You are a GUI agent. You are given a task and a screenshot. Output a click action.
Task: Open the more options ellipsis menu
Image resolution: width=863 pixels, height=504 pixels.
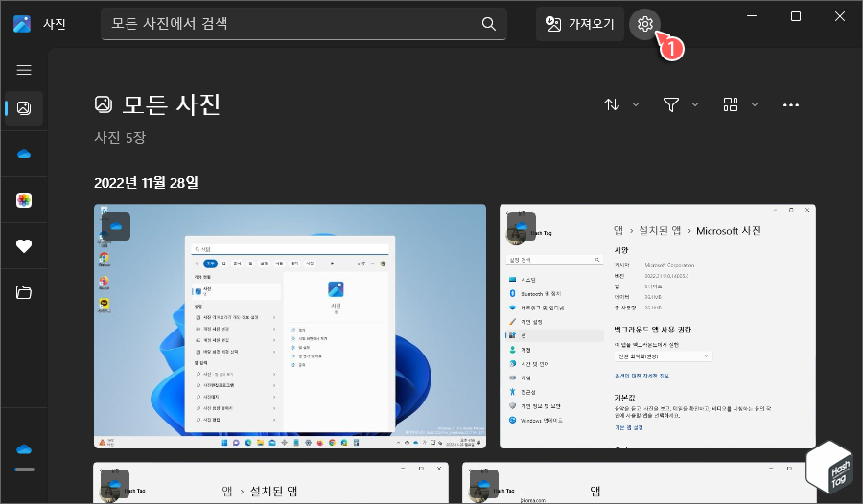coord(791,104)
